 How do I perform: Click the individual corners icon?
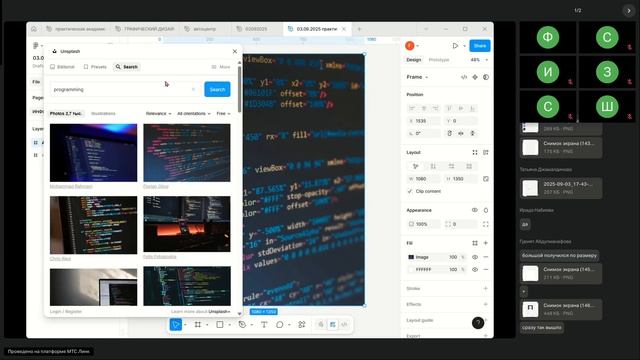point(486,224)
